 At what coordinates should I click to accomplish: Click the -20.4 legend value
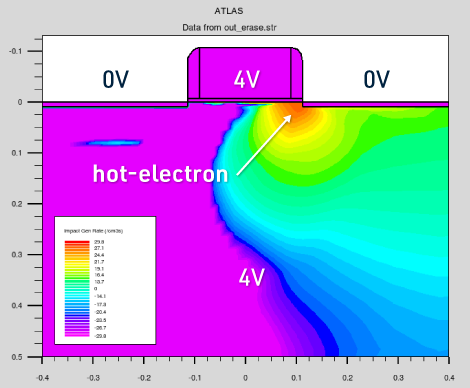(100, 312)
